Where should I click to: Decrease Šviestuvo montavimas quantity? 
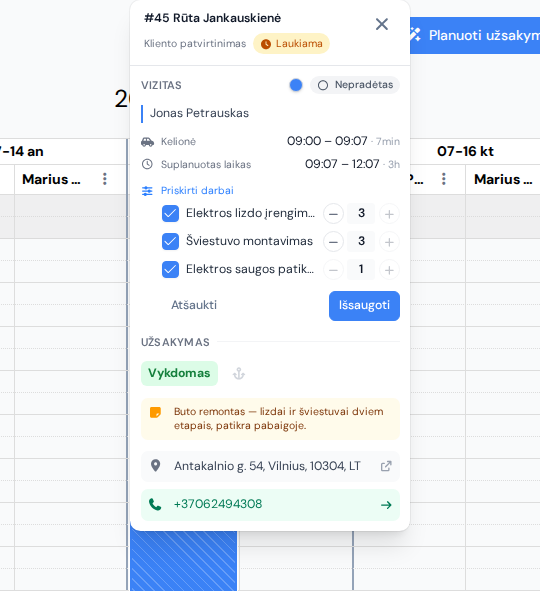[333, 242]
